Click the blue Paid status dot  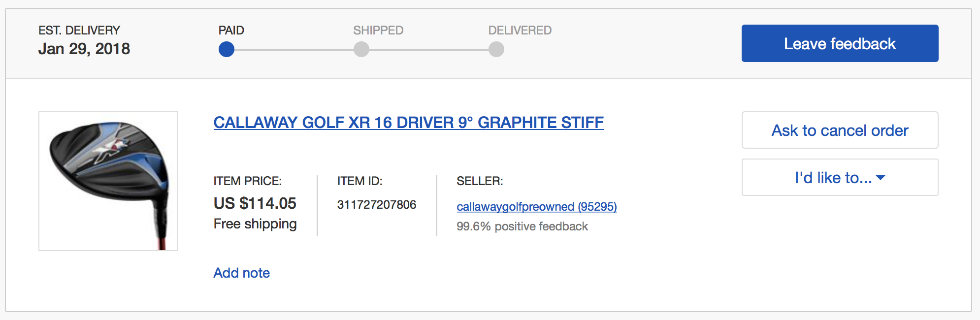[227, 49]
